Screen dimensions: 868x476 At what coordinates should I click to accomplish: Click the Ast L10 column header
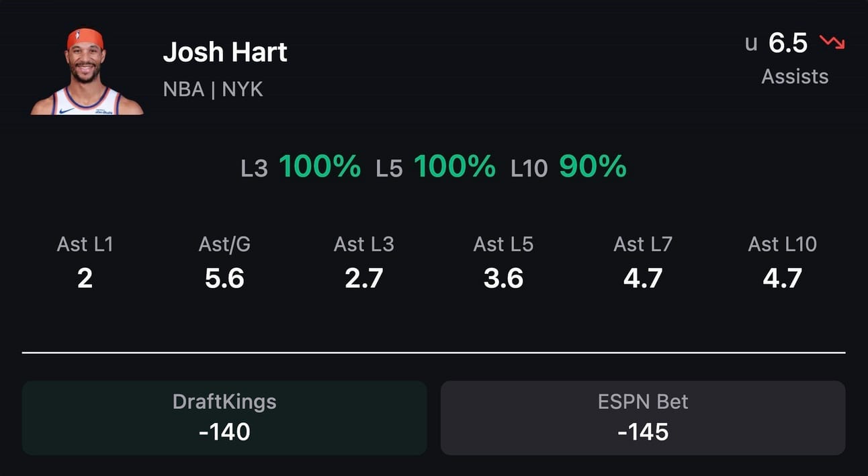[783, 244]
